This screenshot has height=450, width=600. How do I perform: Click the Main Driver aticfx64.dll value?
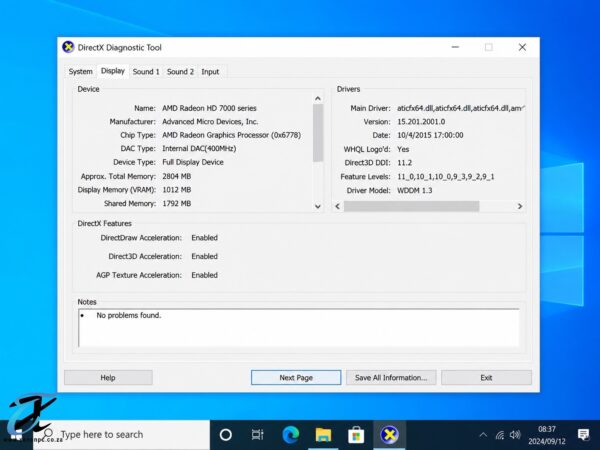point(461,108)
